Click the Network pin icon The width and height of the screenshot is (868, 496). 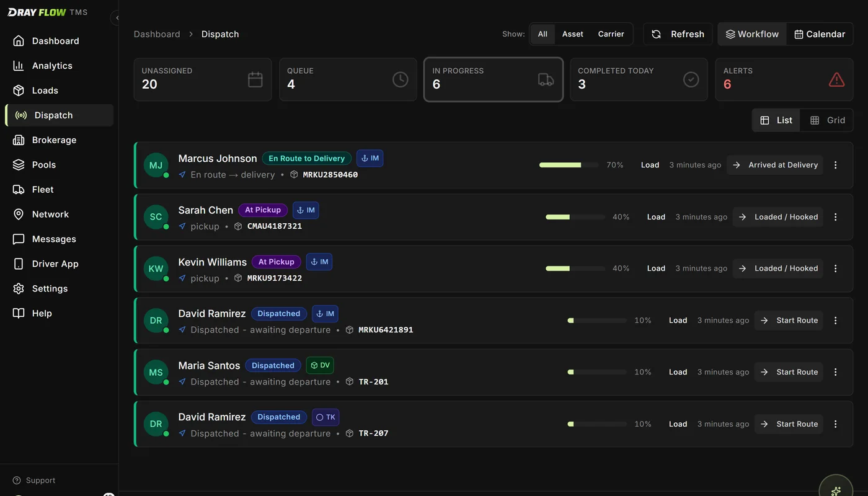click(19, 215)
